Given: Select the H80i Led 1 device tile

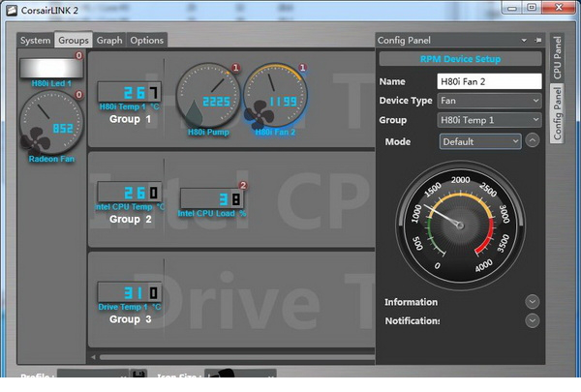Looking at the screenshot, I should pyautogui.click(x=51, y=68).
